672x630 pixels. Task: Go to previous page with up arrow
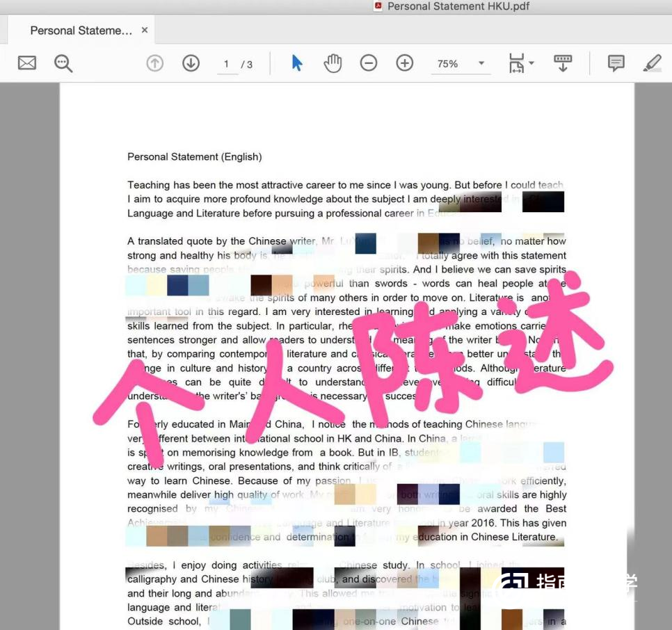click(x=154, y=63)
